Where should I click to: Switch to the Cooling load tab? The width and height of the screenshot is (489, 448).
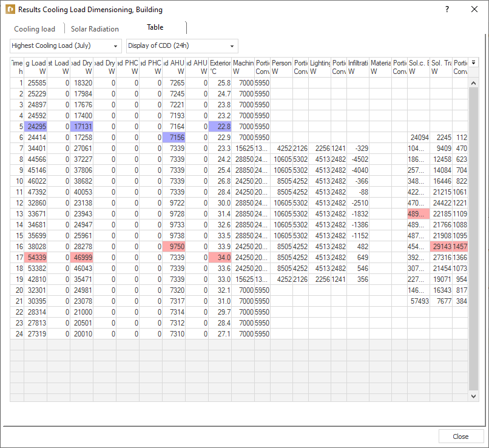[35, 29]
